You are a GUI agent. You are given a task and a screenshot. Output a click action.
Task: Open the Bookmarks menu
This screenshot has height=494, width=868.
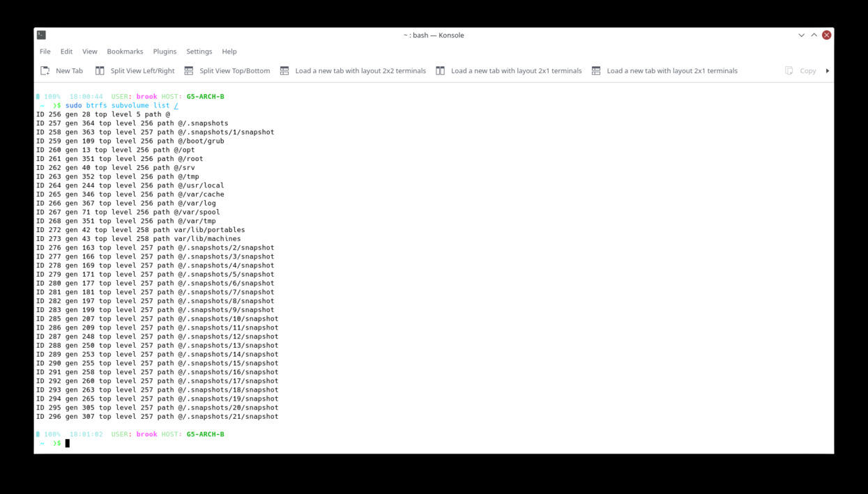click(125, 51)
